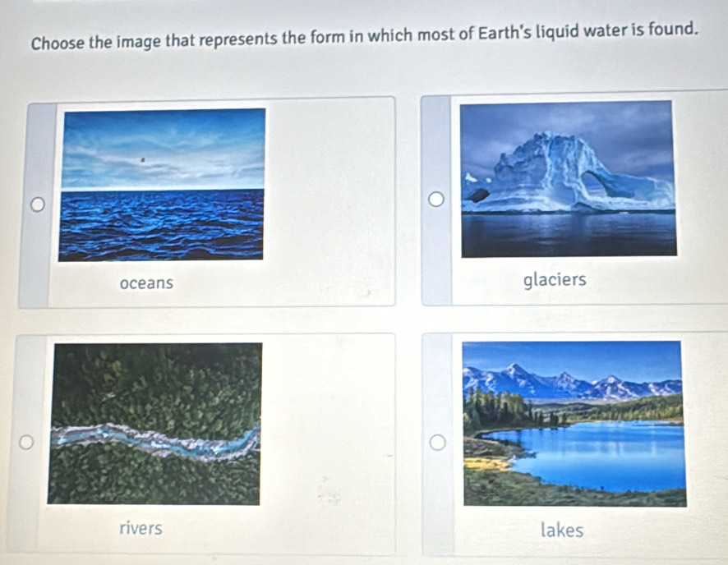Select the oceans radio button

pos(36,204)
